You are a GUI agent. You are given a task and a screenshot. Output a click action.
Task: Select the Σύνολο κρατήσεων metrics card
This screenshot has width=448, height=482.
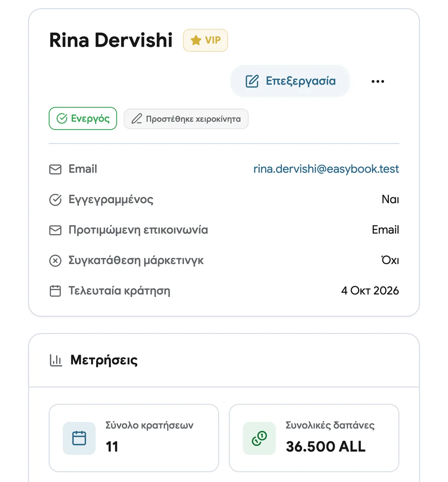point(134,438)
